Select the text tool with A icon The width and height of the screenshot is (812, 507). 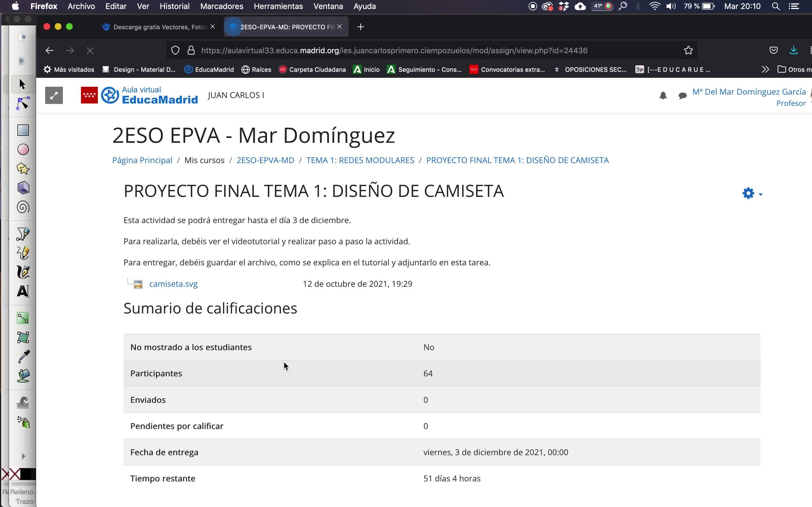pos(23,291)
